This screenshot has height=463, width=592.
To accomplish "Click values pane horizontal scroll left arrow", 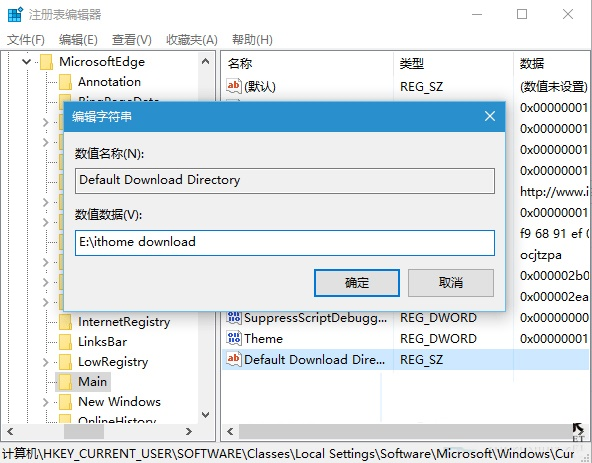I will 230,431.
